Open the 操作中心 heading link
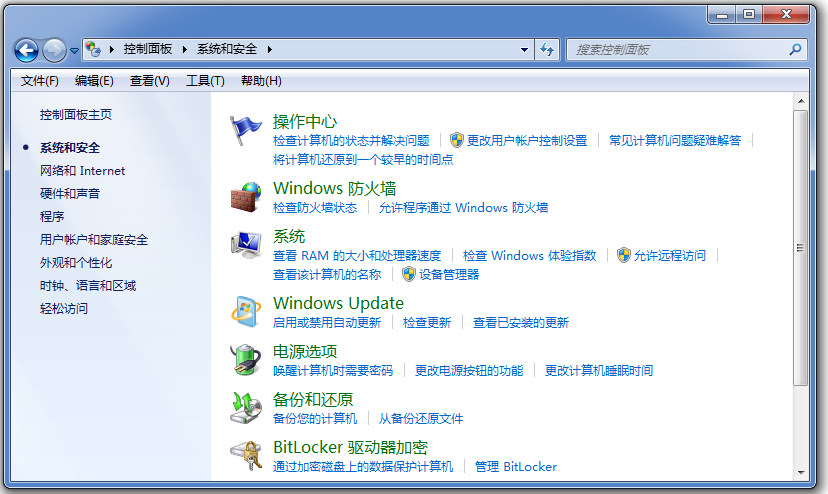Image resolution: width=828 pixels, height=494 pixels. coord(305,122)
